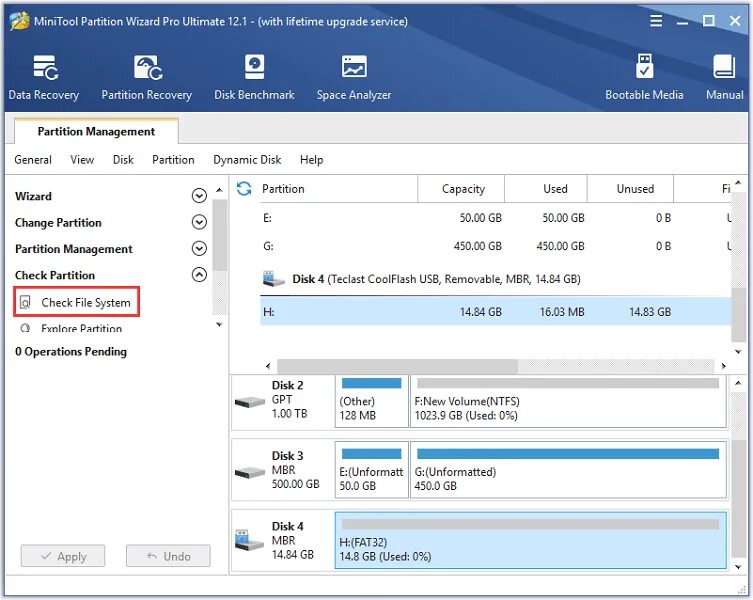Image resolution: width=753 pixels, height=600 pixels.
Task: Click the Explore Partition icon
Action: pyautogui.click(x=25, y=328)
